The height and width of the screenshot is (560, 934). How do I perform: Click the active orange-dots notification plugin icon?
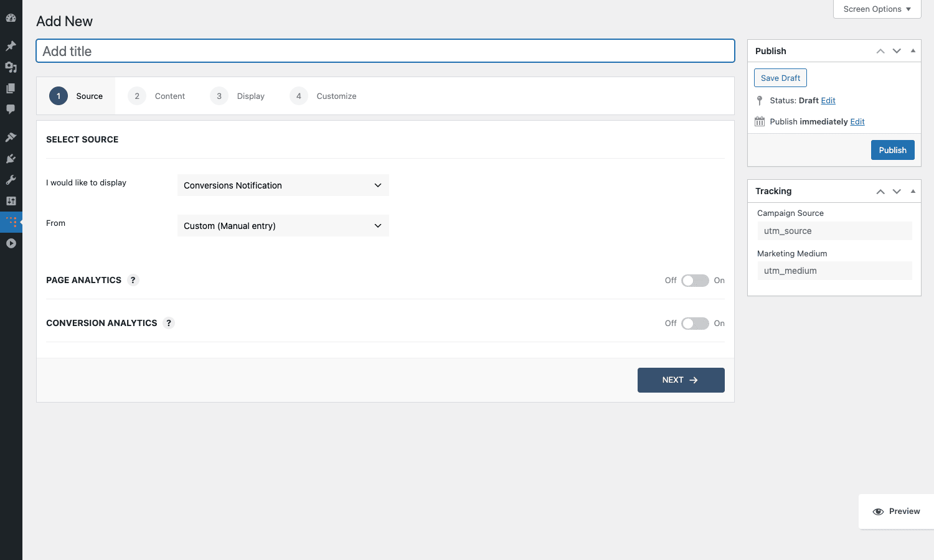(x=11, y=222)
